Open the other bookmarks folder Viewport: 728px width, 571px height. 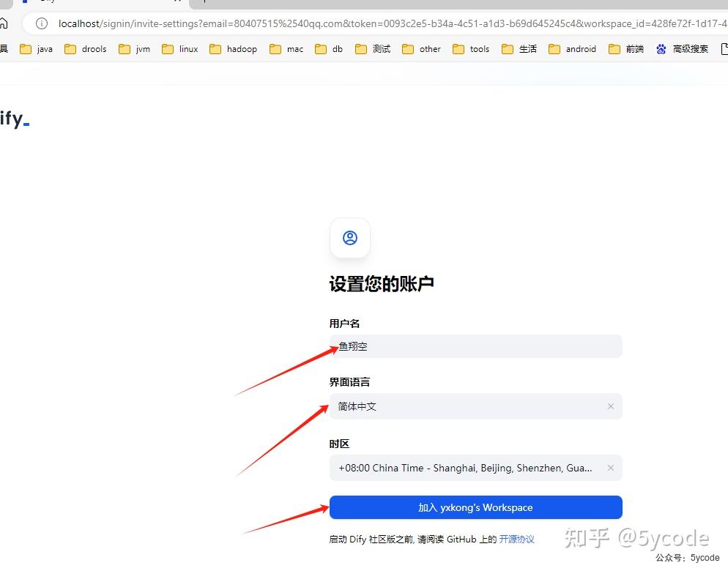(422, 49)
